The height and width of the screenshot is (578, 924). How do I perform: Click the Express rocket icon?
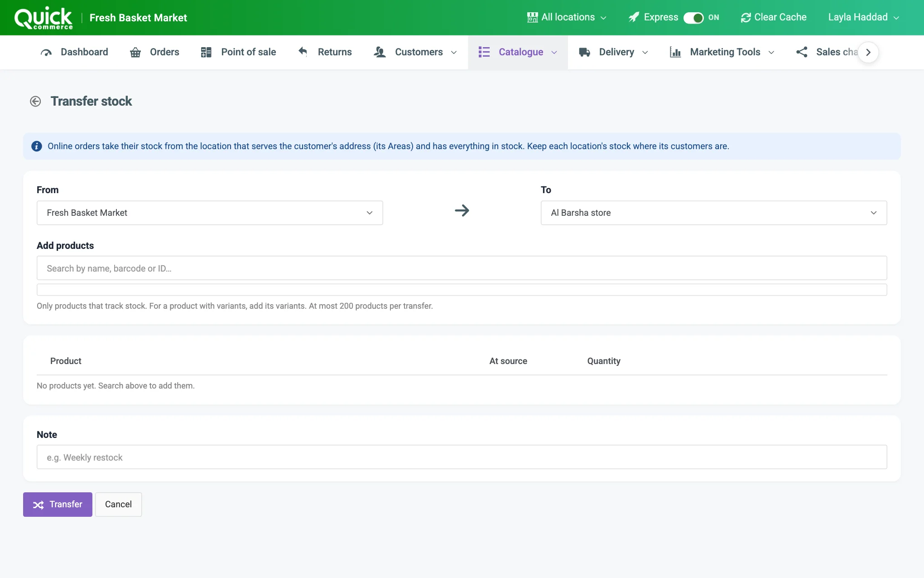pyautogui.click(x=634, y=17)
